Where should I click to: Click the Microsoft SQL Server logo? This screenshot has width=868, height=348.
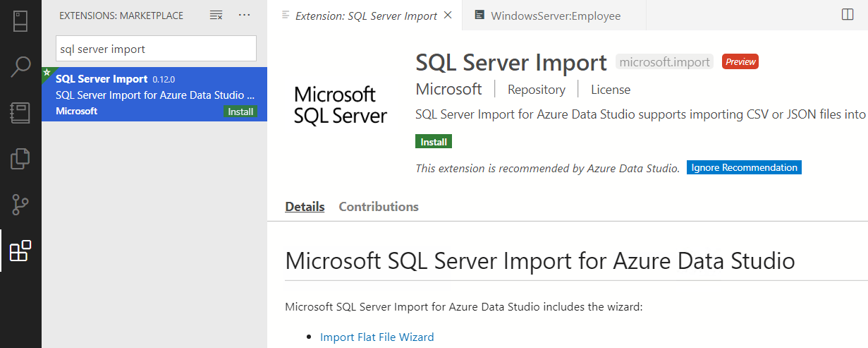[341, 106]
